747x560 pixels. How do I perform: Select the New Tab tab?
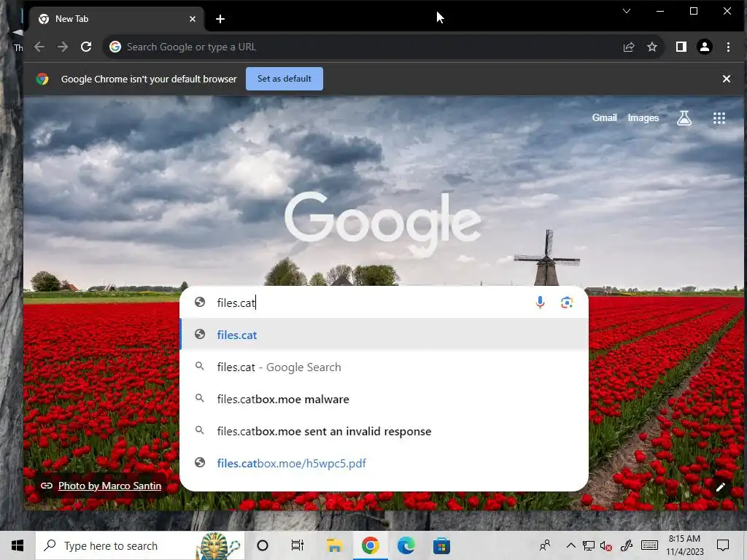[117, 19]
